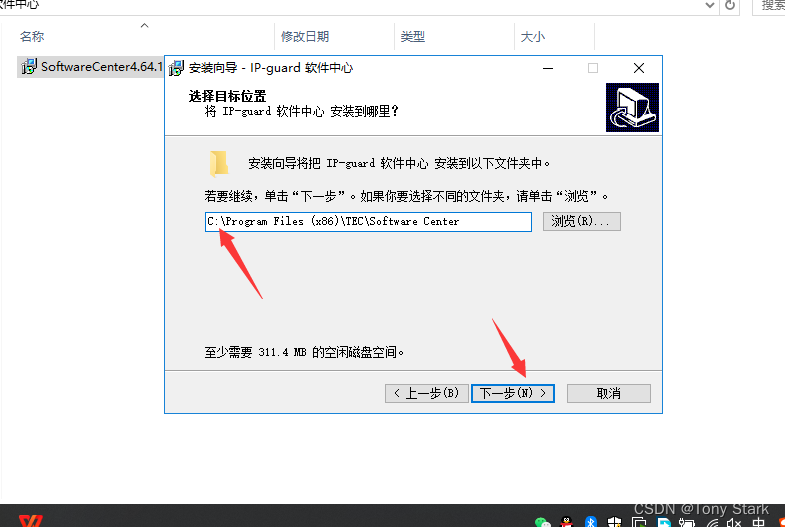
Task: Click the installer icon in the wizard title bar
Action: (x=176, y=68)
